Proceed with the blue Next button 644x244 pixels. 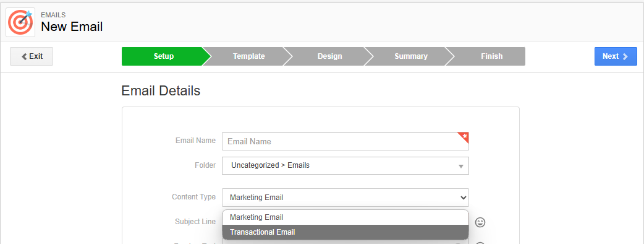coord(616,56)
